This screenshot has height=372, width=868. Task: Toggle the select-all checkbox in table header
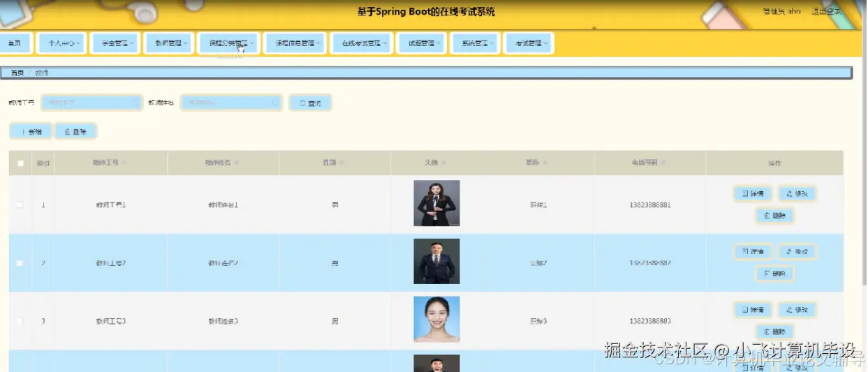pos(20,163)
